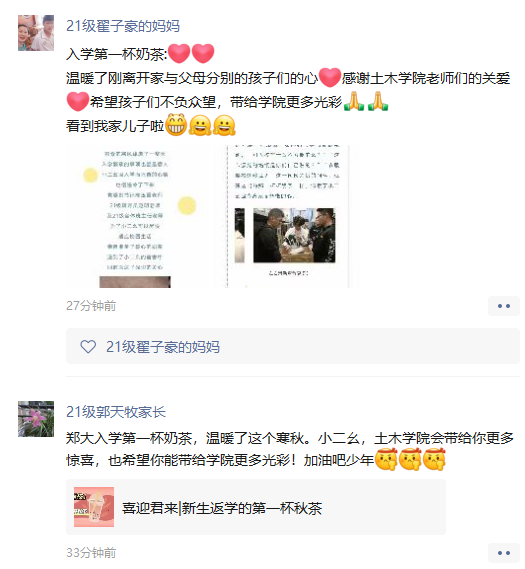This screenshot has height=569, width=525.
Task: Click the 33分钟前 timestamp
Action: tap(91, 553)
